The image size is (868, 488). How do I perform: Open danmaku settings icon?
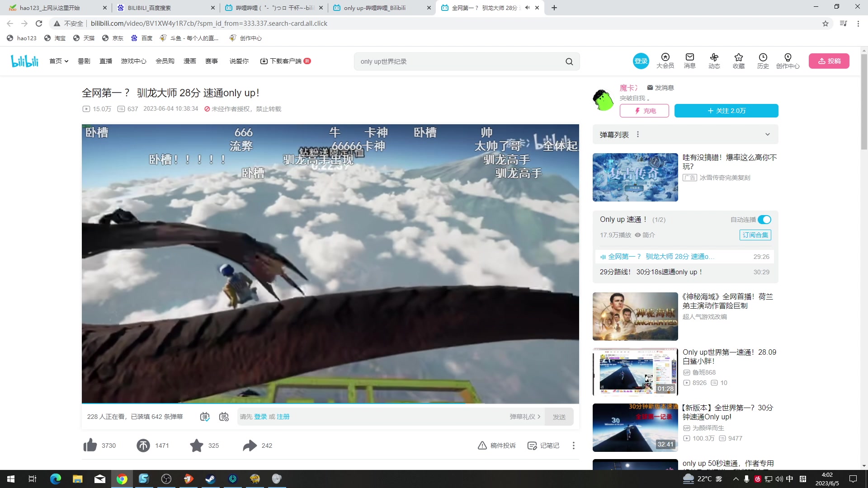coord(224,417)
